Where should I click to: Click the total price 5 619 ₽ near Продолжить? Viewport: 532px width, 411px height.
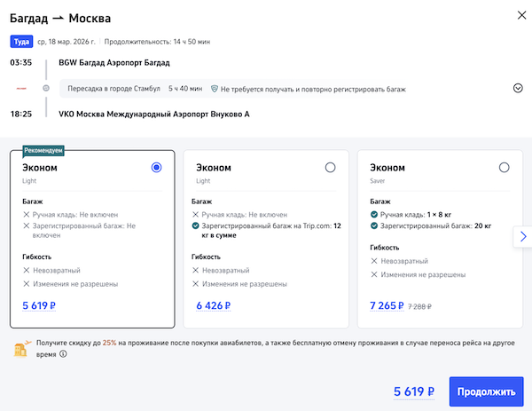tap(413, 391)
